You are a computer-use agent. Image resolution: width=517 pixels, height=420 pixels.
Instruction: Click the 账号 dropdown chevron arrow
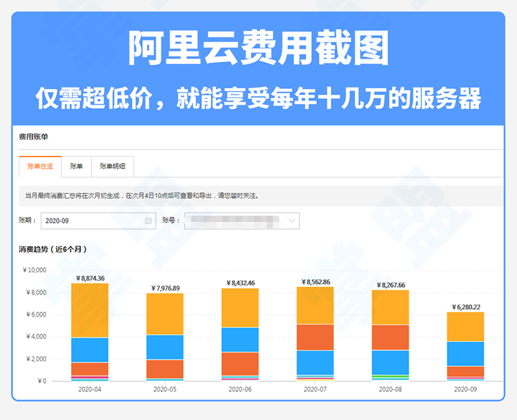[x=292, y=221]
